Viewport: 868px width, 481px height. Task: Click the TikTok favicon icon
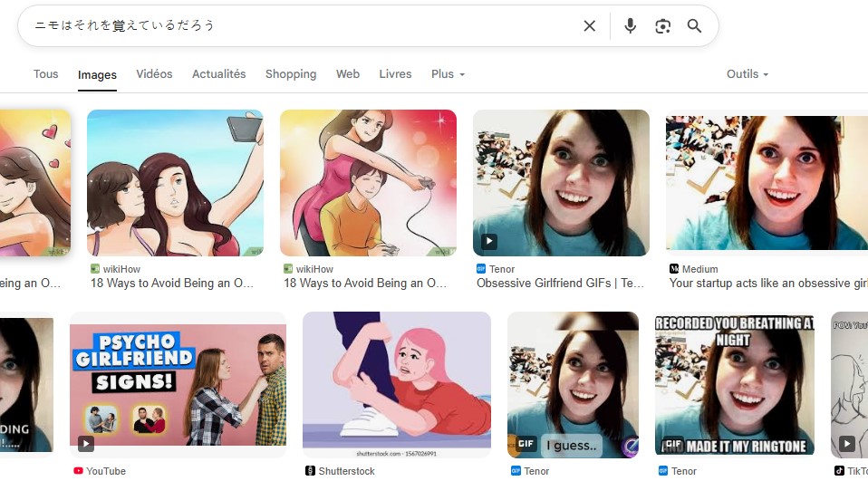(x=839, y=471)
